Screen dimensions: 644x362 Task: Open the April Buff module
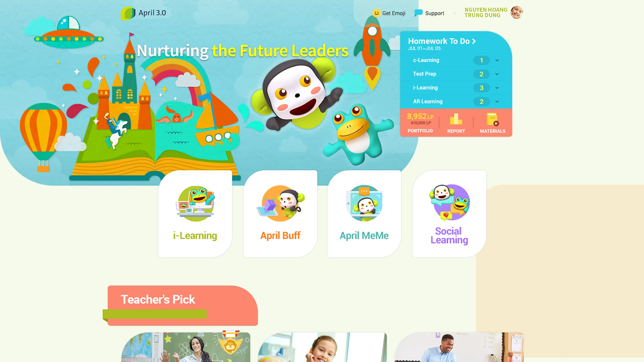(280, 213)
